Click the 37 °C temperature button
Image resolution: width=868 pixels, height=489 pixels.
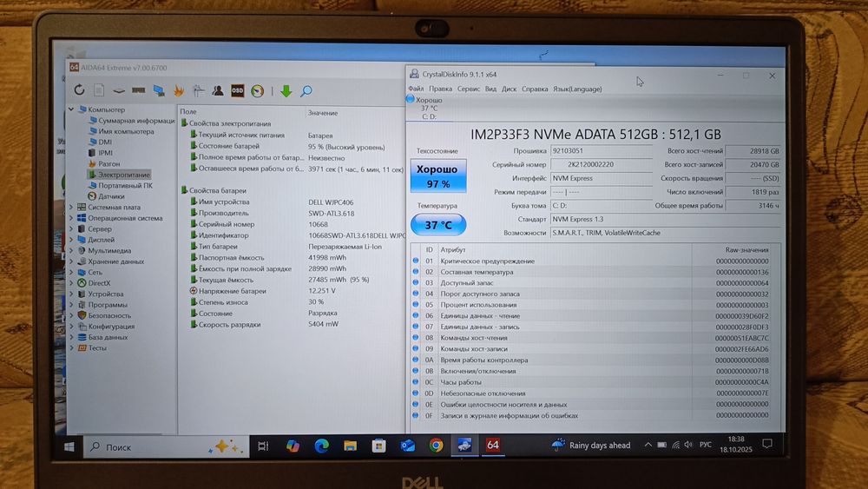(437, 225)
